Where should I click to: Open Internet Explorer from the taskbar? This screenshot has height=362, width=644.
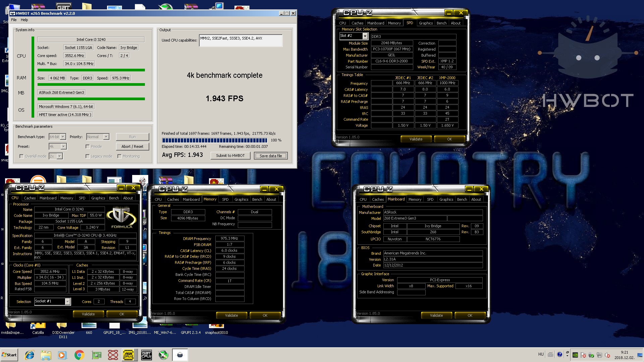(x=30, y=355)
